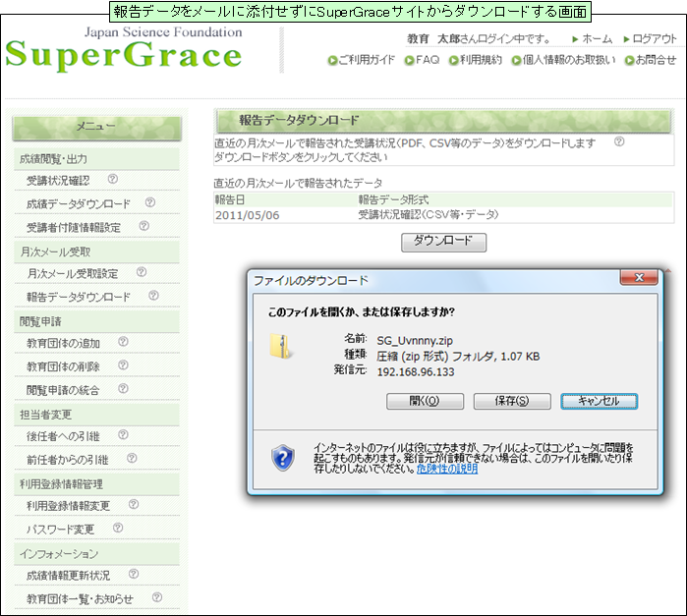Image resolution: width=687 pixels, height=616 pixels.
Task: Click help icon beside 教育団体の削除
Action: click(123, 364)
